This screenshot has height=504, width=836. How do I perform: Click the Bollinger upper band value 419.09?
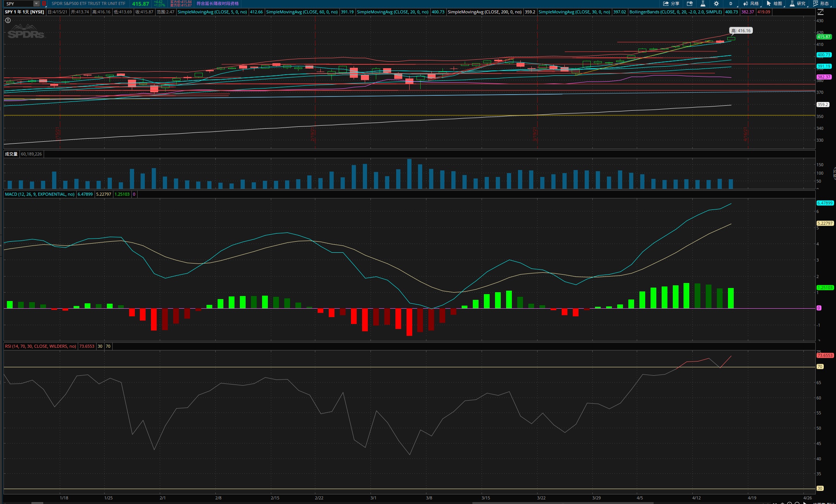[764, 12]
